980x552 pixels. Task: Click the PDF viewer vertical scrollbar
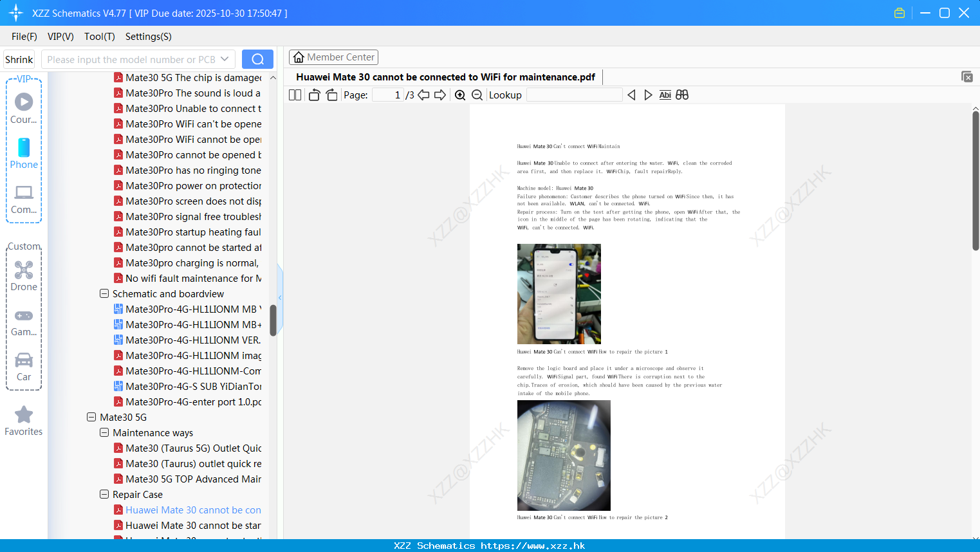pos(975,180)
